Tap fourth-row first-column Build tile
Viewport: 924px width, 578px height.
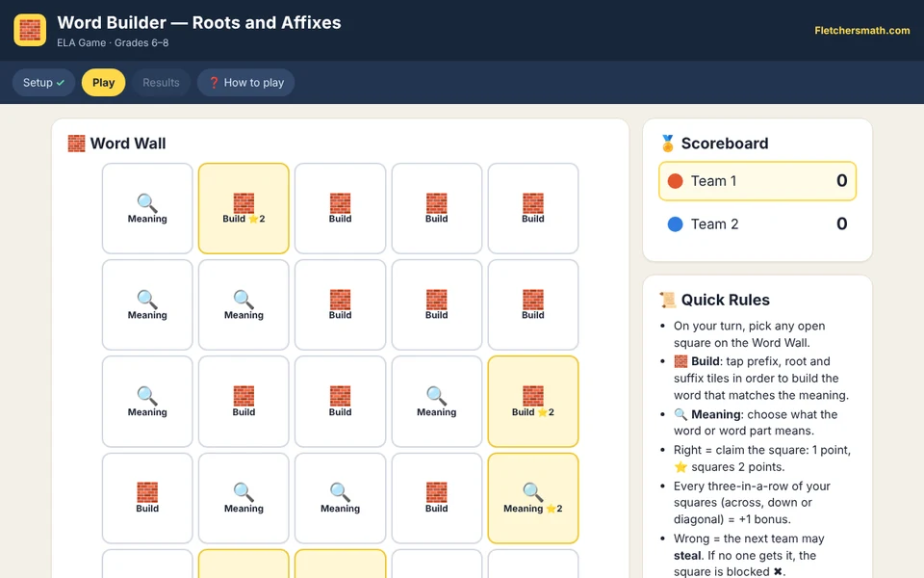coord(147,498)
